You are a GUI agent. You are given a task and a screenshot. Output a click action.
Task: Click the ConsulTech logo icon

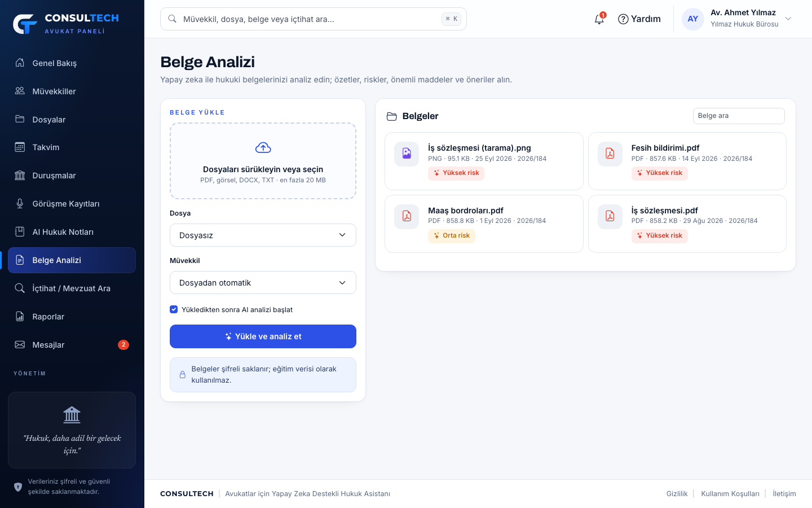coord(25,24)
